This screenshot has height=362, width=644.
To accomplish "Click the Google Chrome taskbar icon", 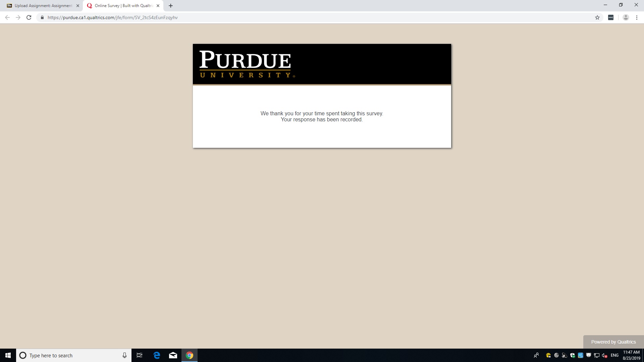I will coord(190,355).
